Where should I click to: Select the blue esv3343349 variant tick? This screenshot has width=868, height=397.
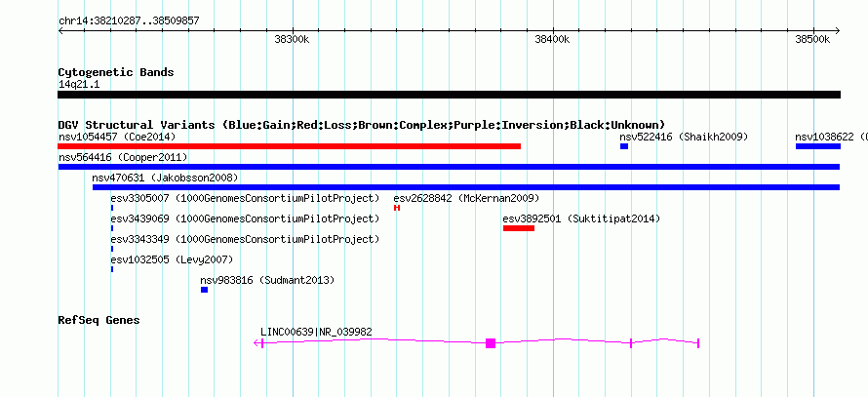[112, 249]
